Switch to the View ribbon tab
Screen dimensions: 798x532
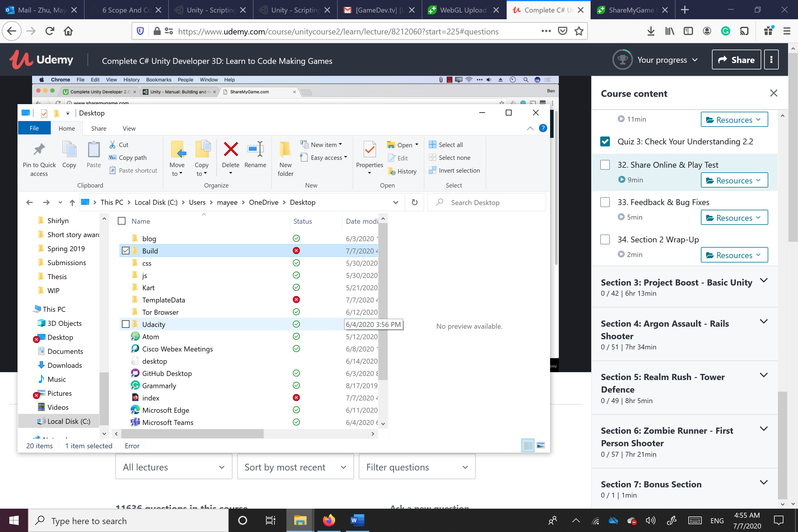point(129,129)
